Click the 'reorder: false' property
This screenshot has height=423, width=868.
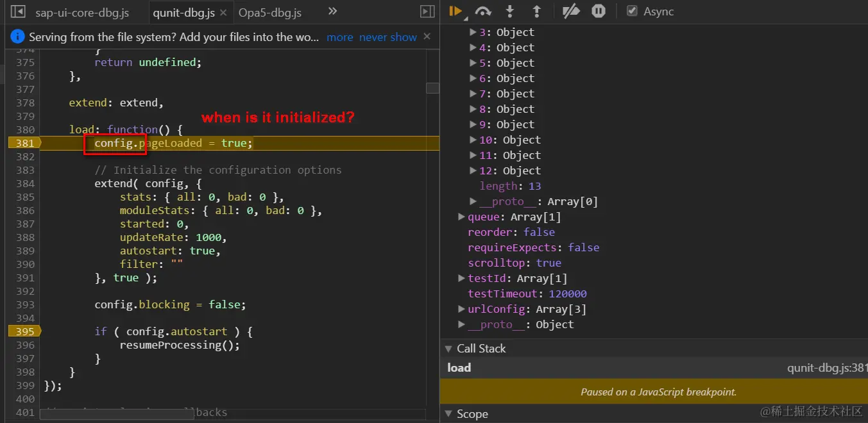(511, 232)
